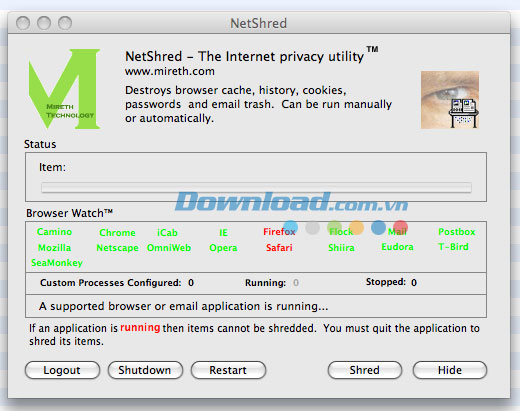Click the Running count value
This screenshot has height=411, width=520.
(296, 283)
